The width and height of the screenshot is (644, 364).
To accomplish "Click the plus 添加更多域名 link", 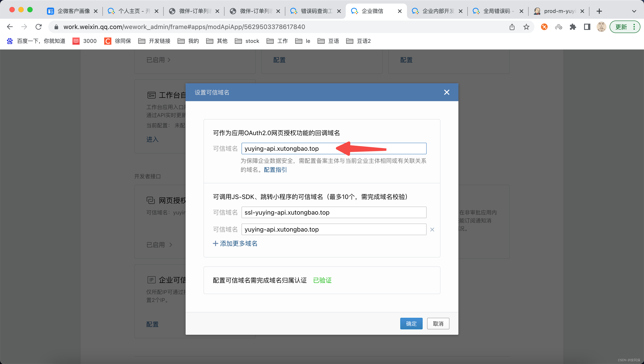I will point(235,243).
